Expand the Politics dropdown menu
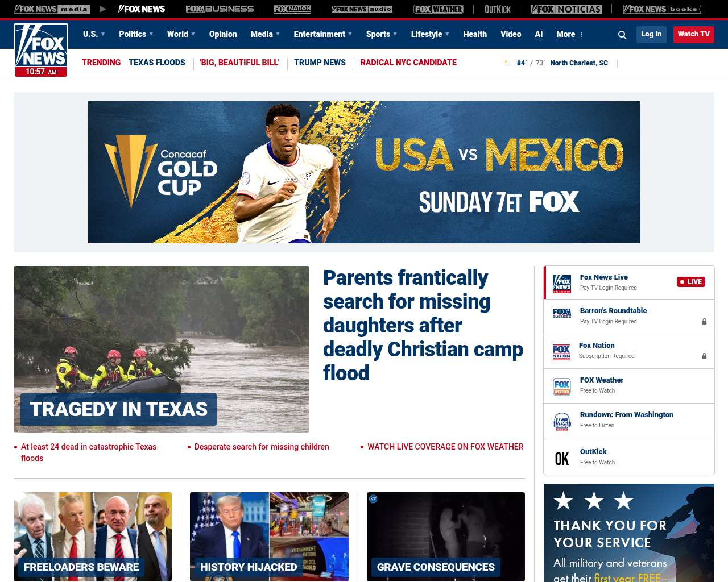728x582 pixels. (136, 34)
